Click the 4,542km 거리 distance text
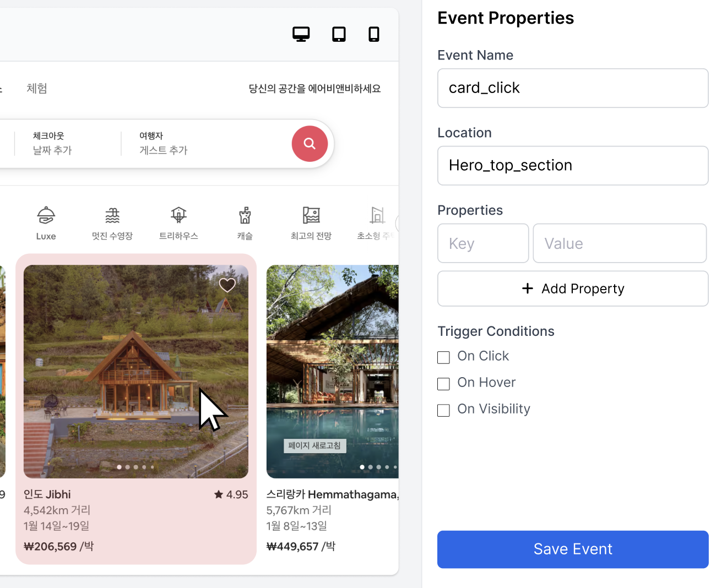Viewport: 716px width, 588px height. pyautogui.click(x=57, y=510)
